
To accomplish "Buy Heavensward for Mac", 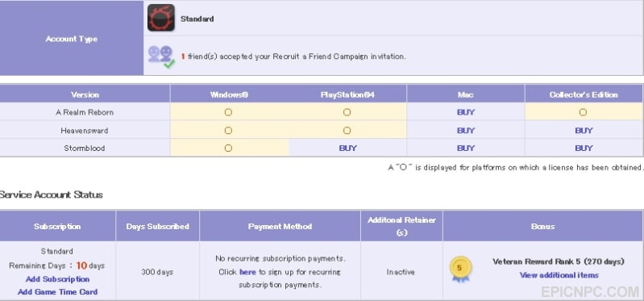I will click(x=466, y=131).
